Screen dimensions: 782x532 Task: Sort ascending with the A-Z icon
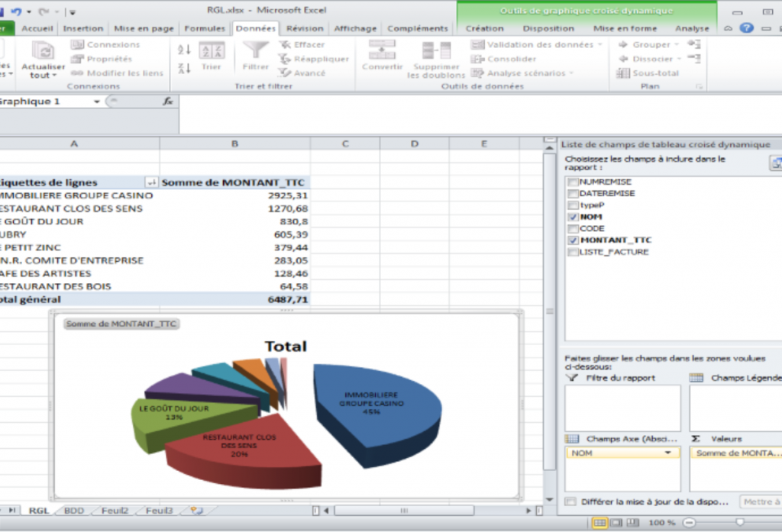[x=184, y=50]
